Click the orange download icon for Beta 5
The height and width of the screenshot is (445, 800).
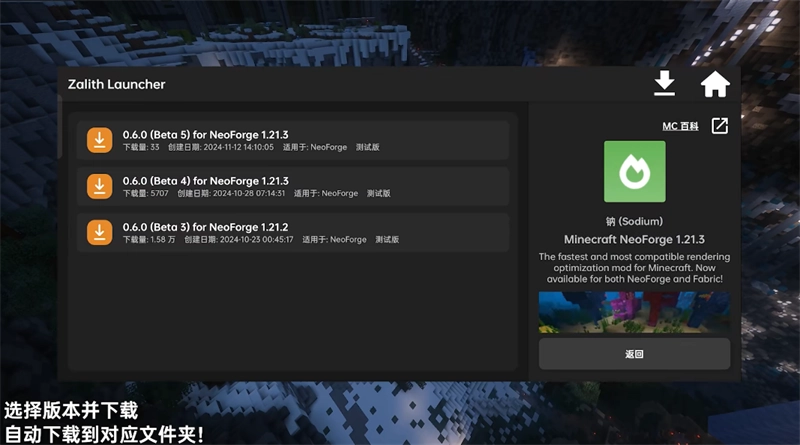click(x=99, y=140)
